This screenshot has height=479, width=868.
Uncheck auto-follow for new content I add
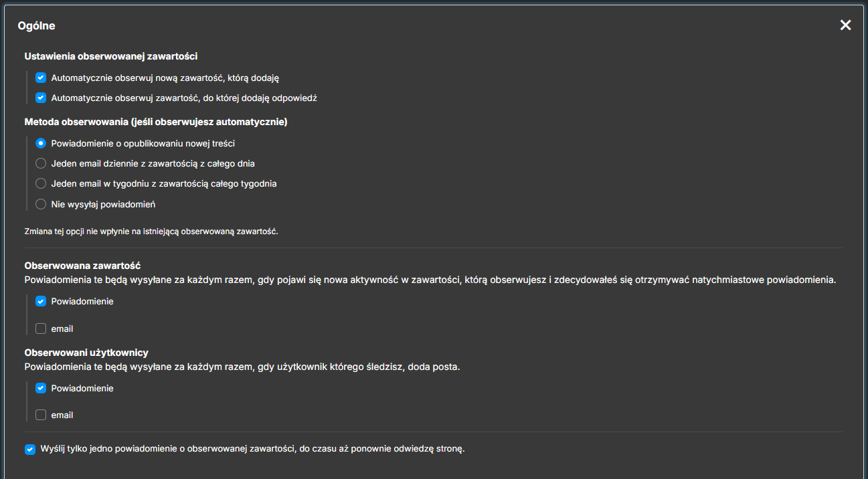[41, 78]
